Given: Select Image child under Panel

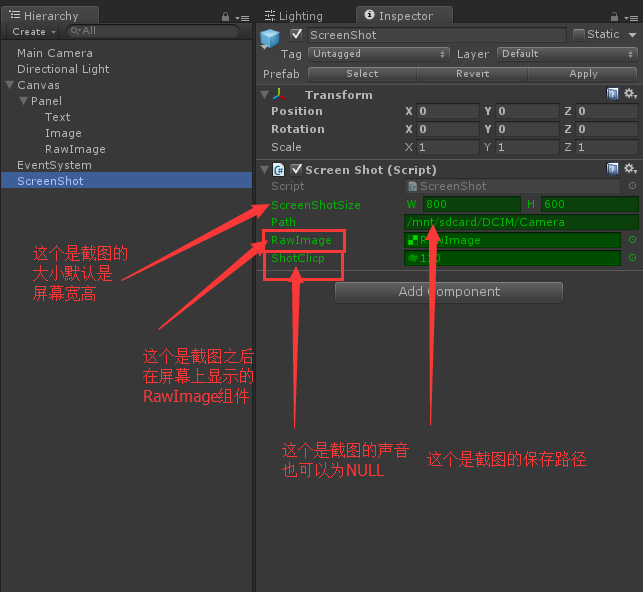Looking at the screenshot, I should (x=63, y=133).
